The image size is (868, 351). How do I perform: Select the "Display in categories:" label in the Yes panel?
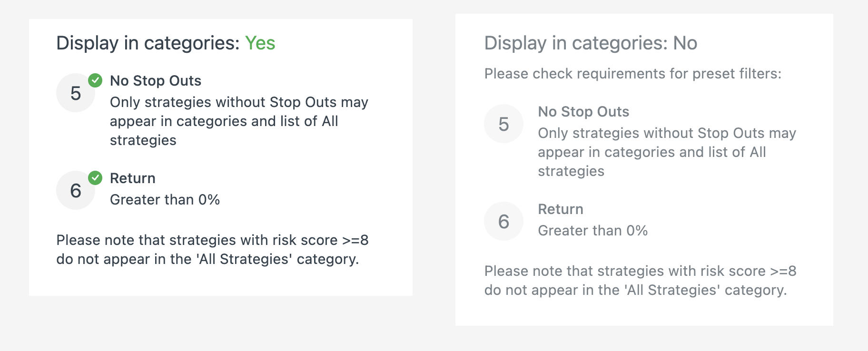point(148,43)
